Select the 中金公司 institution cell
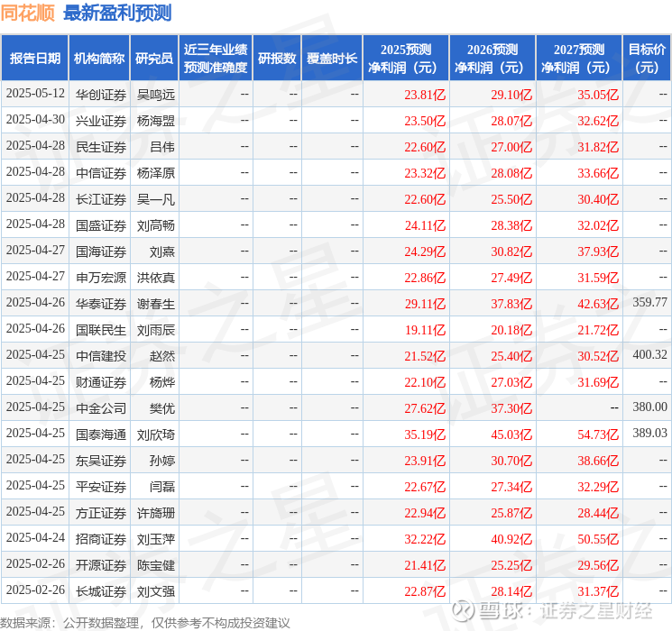 (101, 408)
